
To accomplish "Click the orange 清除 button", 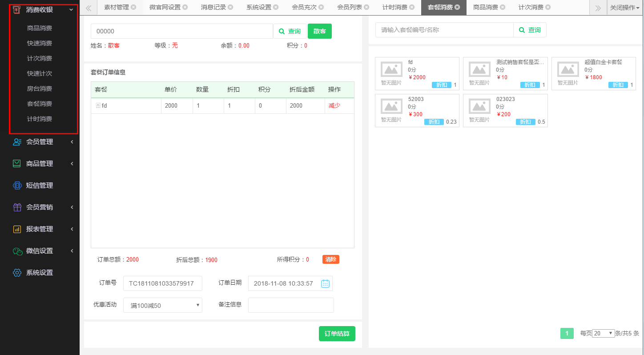I will click(x=331, y=259).
